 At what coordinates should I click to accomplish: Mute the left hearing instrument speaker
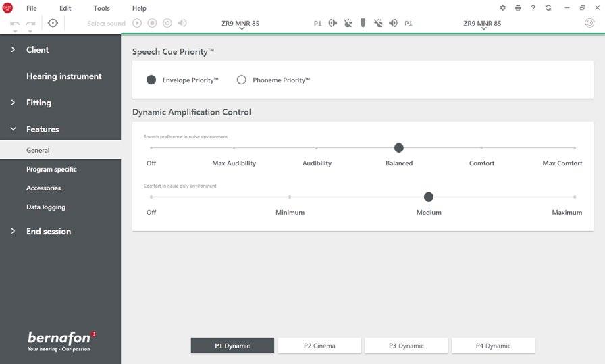333,23
